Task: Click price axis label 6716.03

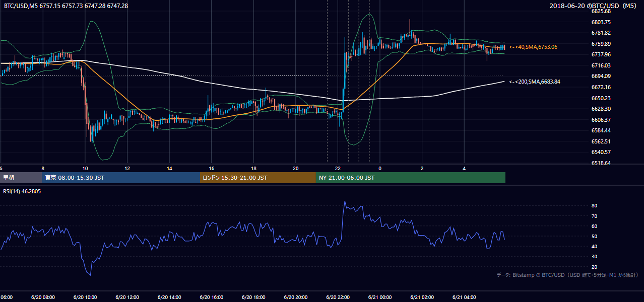Action: (x=601, y=65)
